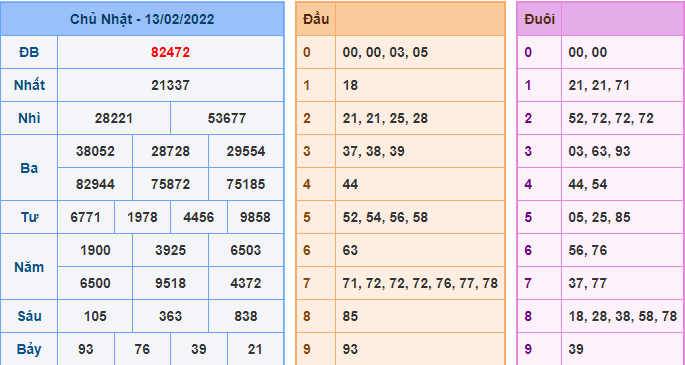Screen dimensions: 685x365
Task: Select Bảy prize number 76
Action: (142, 349)
